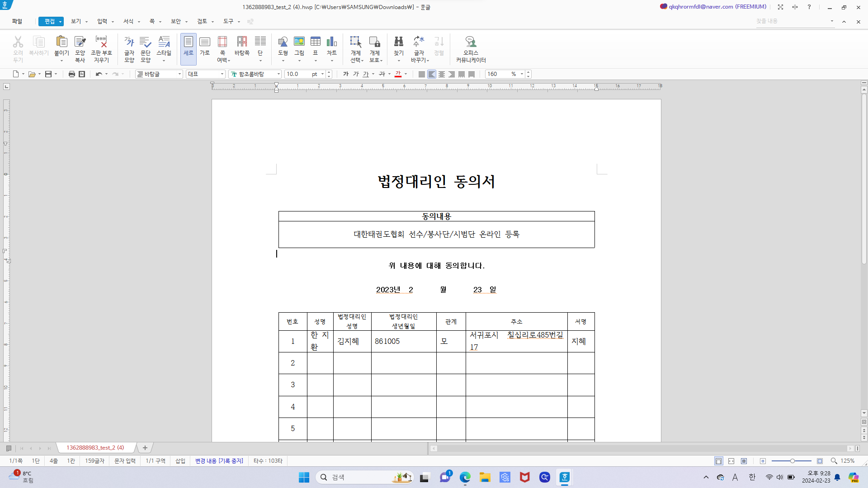Image resolution: width=868 pixels, height=488 pixels.
Task: Click the 125% zoom level button
Action: 847,461
